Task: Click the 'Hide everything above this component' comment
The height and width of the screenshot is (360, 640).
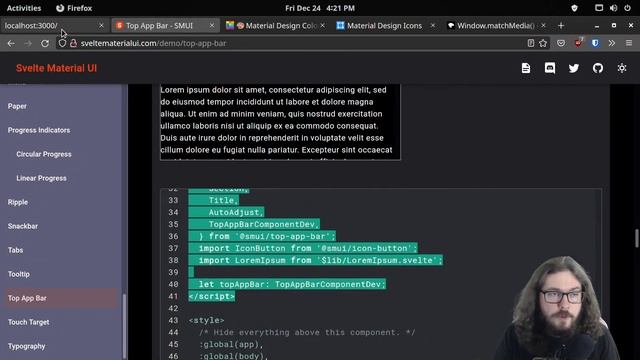Action: coord(307,332)
